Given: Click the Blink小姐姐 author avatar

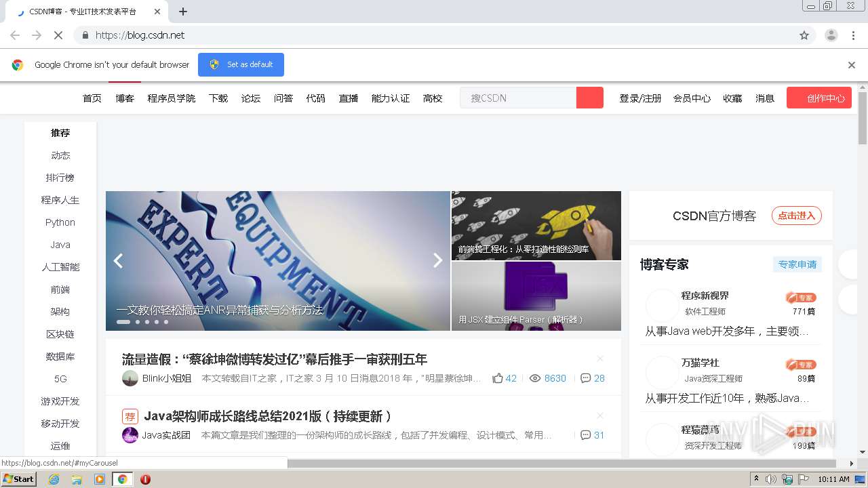Looking at the screenshot, I should (130, 378).
